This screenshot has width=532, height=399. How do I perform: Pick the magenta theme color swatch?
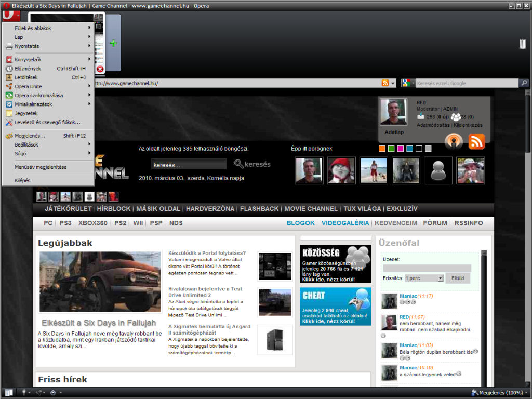click(400, 149)
